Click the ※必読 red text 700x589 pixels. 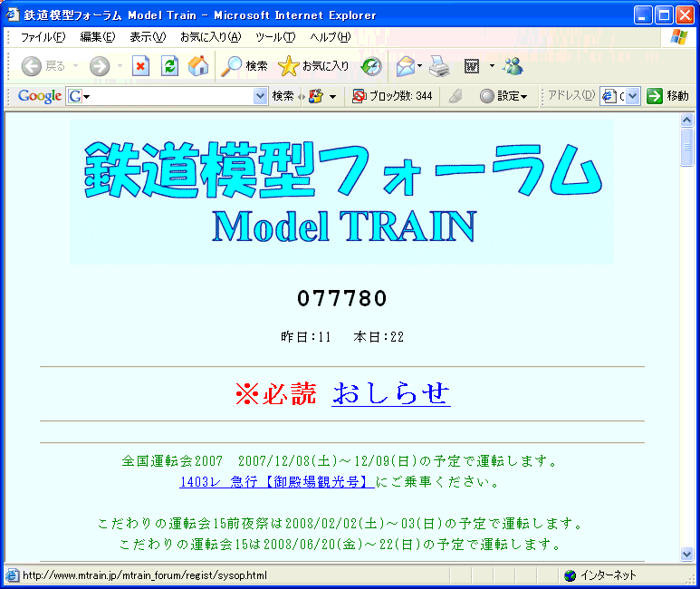tap(276, 393)
